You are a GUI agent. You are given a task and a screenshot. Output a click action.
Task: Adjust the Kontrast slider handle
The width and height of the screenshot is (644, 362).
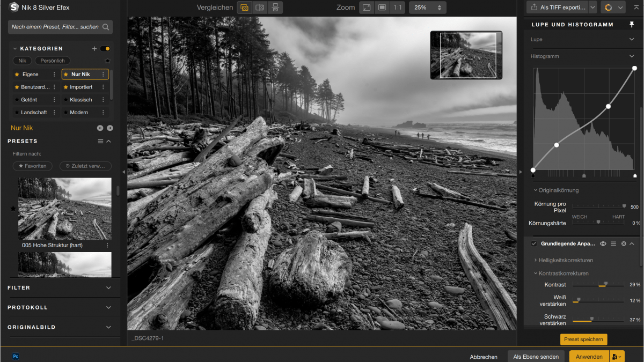coord(606,284)
